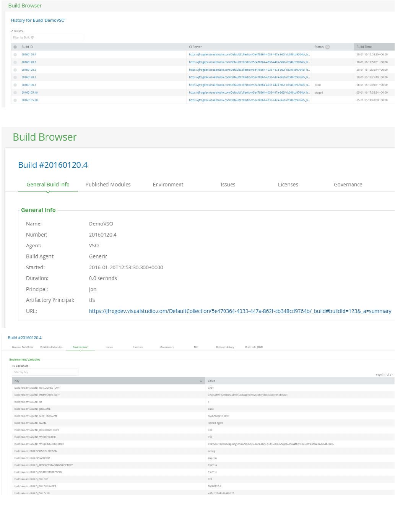Image resolution: width=395 pixels, height=532 pixels.
Task: Open the Published Modules tab in large view
Action: click(108, 185)
